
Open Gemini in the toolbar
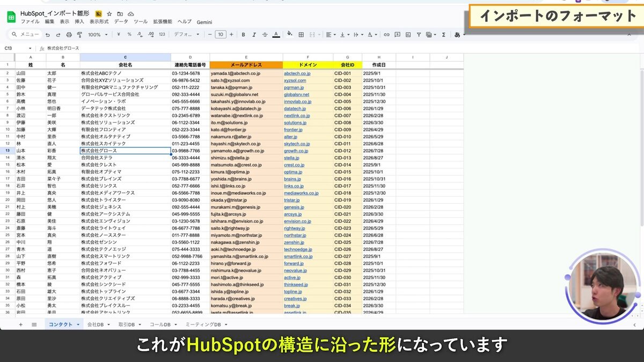(204, 23)
